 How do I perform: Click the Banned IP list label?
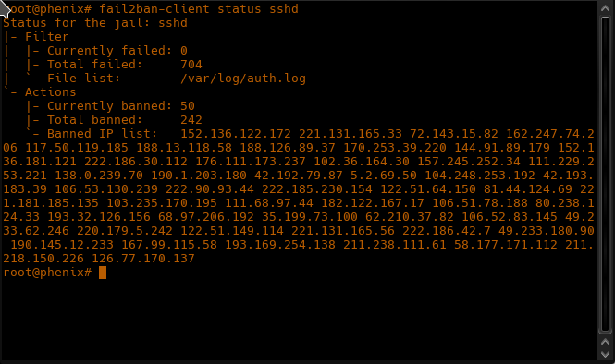[102, 134]
